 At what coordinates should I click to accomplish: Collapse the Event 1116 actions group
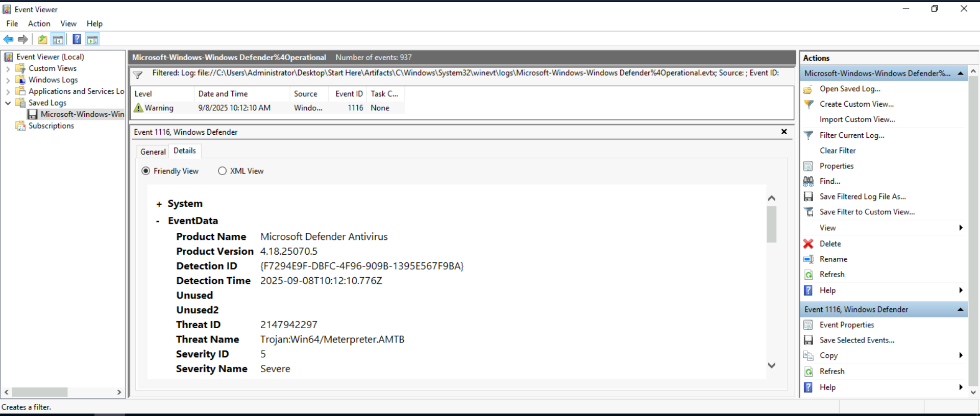point(960,310)
